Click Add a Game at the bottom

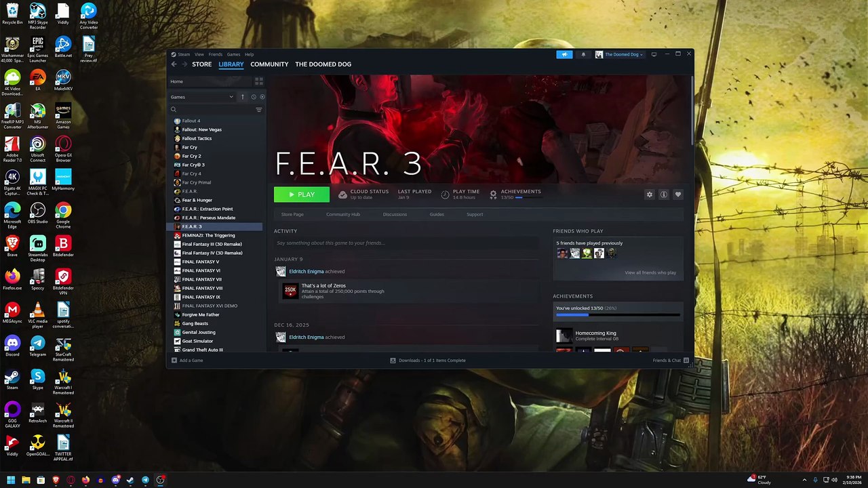tap(187, 361)
